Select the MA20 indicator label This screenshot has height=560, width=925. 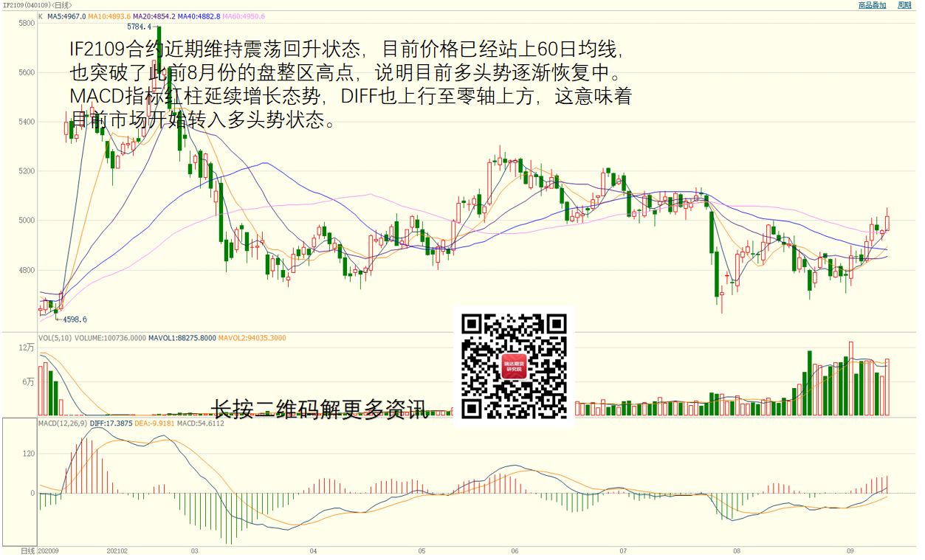click(154, 16)
